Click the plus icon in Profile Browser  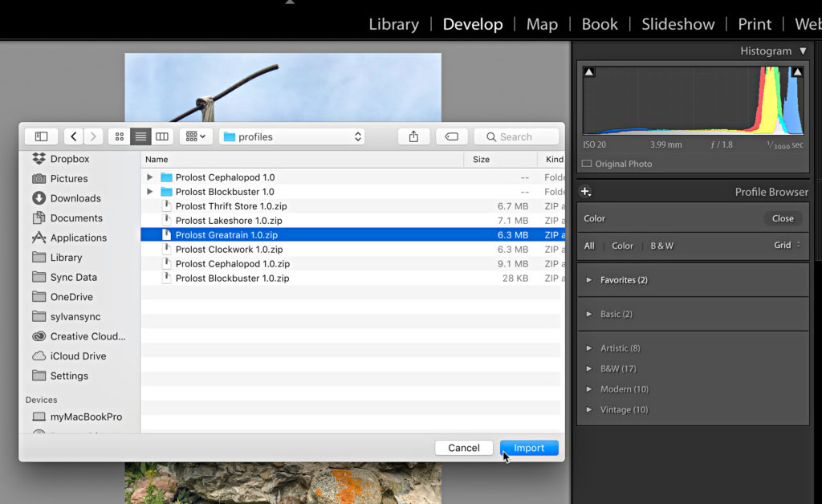[x=585, y=192]
